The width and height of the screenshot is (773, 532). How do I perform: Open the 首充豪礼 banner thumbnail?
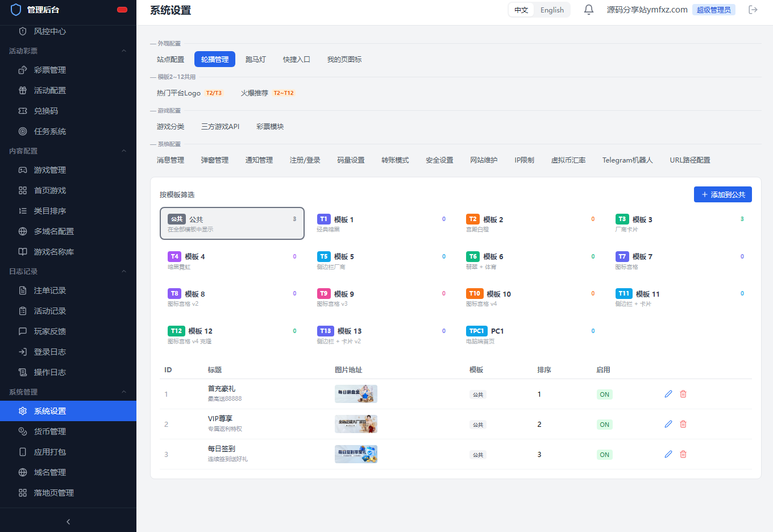(356, 394)
